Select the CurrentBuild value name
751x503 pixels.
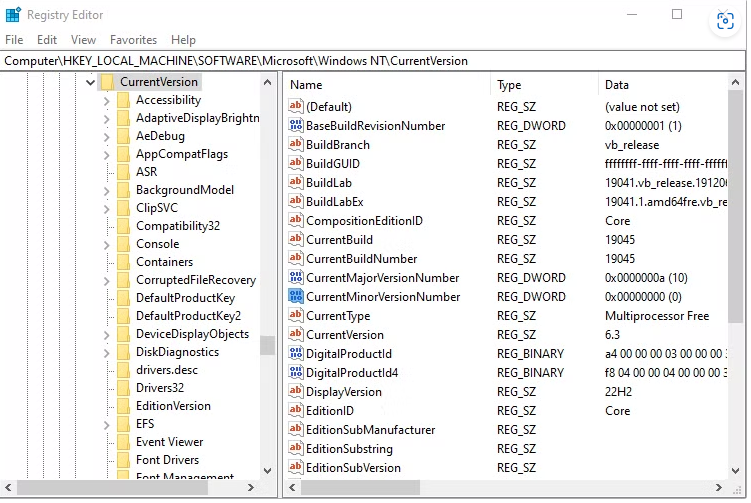click(x=339, y=240)
